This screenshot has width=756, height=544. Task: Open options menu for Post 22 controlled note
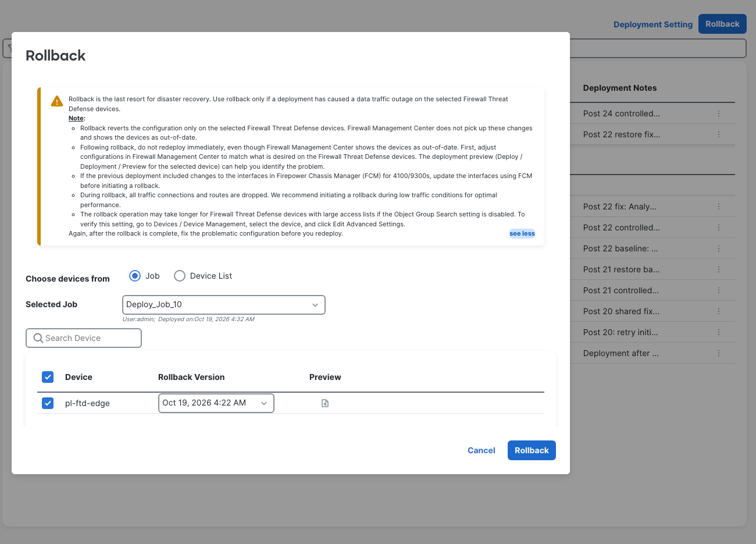719,227
